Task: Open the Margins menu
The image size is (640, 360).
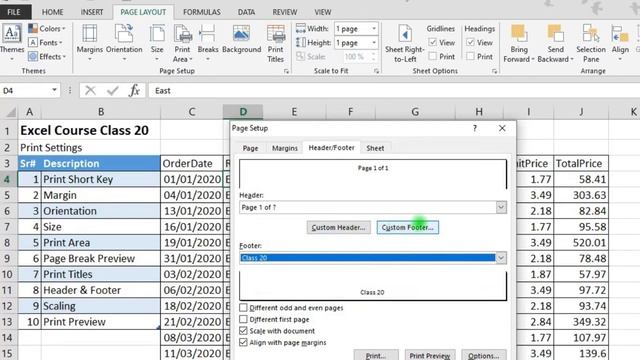Action: (89, 42)
